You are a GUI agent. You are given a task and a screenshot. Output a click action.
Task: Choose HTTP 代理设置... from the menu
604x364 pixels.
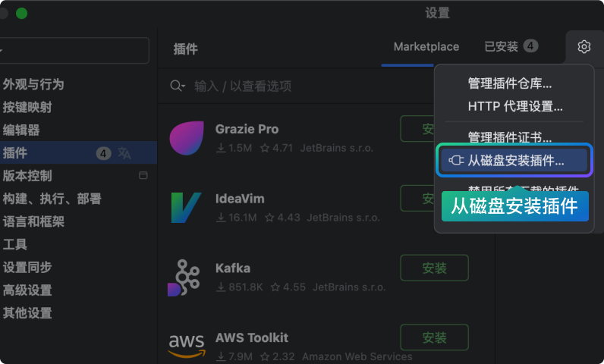(x=515, y=106)
